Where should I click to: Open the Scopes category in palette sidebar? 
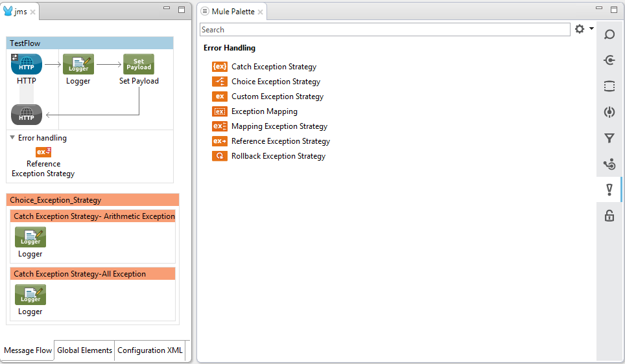pyautogui.click(x=609, y=86)
